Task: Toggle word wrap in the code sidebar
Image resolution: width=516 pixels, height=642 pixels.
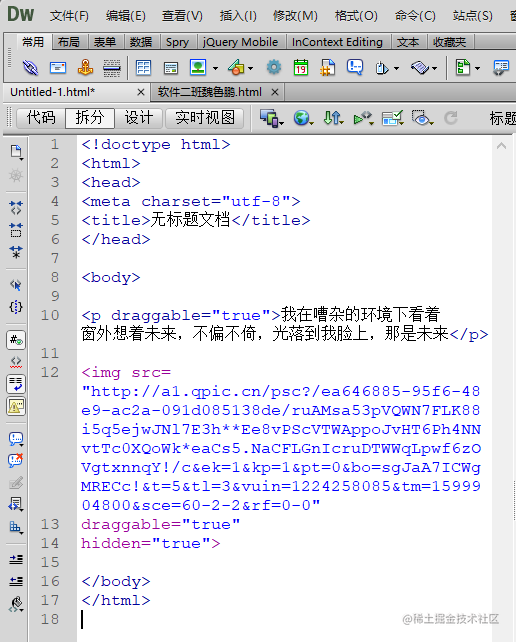Action: click(x=16, y=384)
